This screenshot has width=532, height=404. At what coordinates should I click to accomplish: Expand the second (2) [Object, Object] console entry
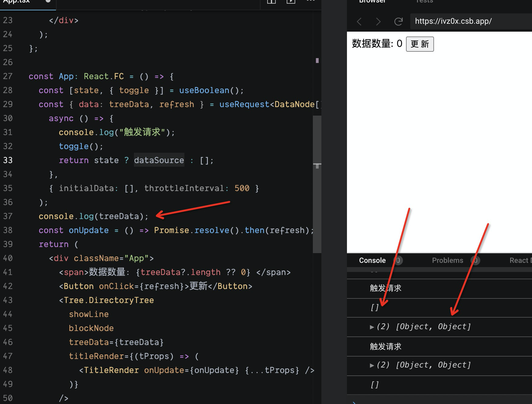click(x=372, y=365)
